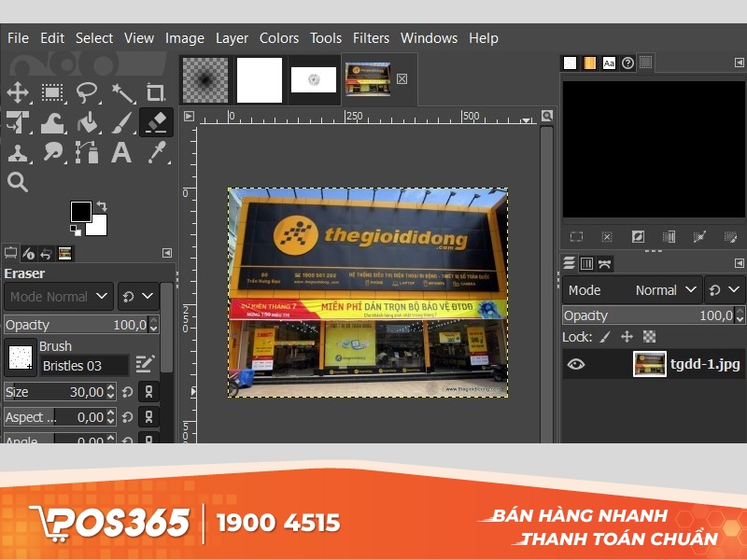Open the Colors menu

pyautogui.click(x=278, y=38)
